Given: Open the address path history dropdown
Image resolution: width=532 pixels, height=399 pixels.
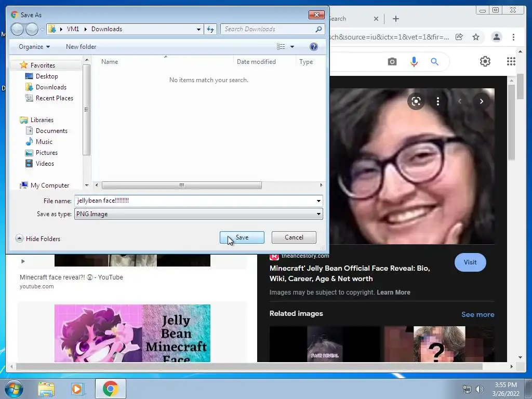Looking at the screenshot, I should (x=199, y=29).
